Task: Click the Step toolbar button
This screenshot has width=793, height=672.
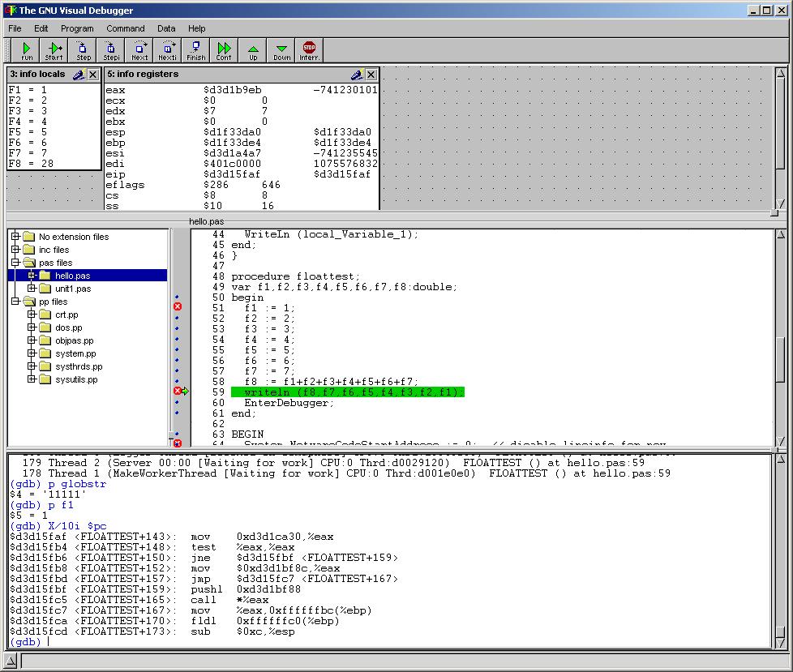Action: [83, 50]
